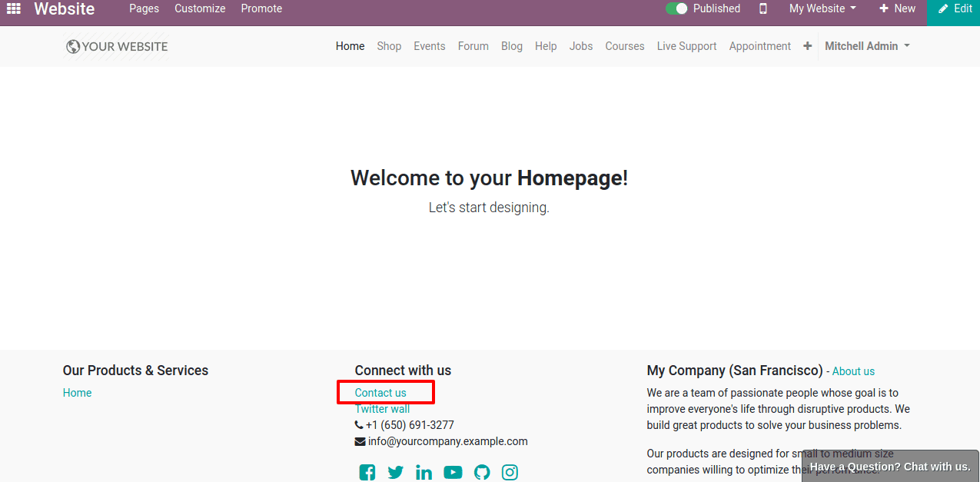
Task: Open the Pages menu
Action: [x=144, y=8]
